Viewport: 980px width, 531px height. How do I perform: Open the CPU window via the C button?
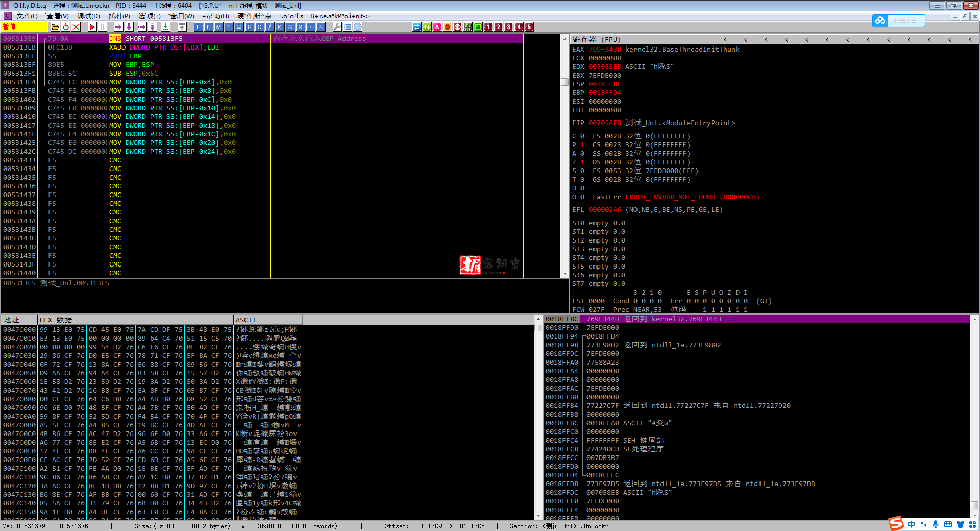coord(260,27)
